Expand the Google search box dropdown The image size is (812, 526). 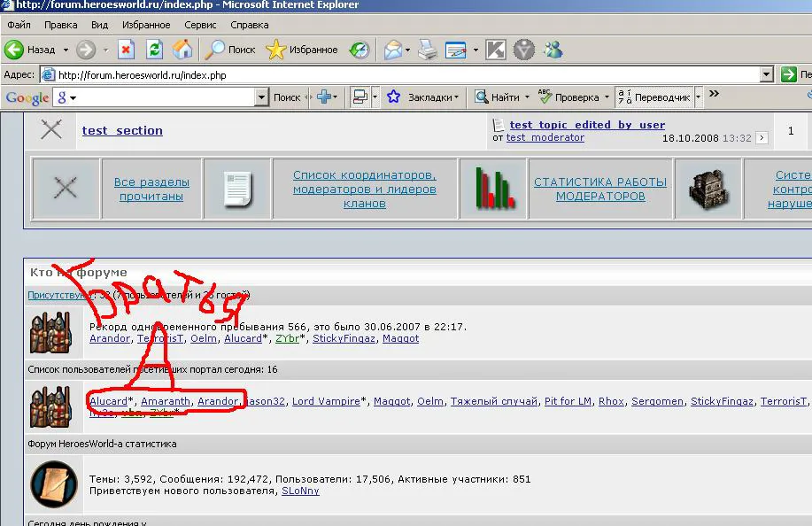(261, 97)
